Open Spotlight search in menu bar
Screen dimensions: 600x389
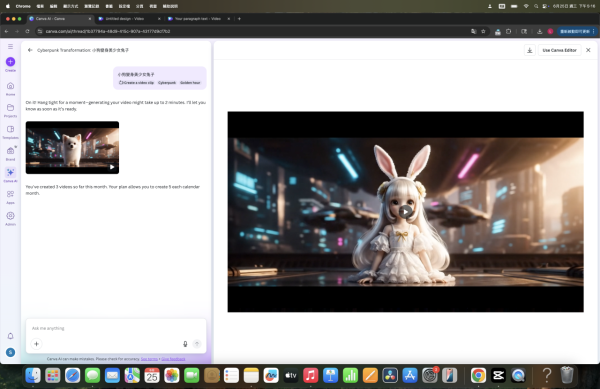click(x=536, y=6)
